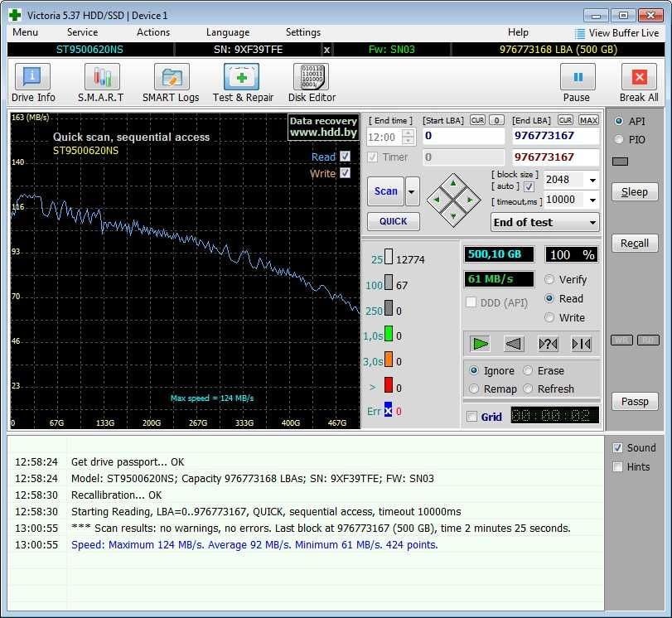Click the Scan button
The width and height of the screenshot is (672, 618).
coord(385,191)
